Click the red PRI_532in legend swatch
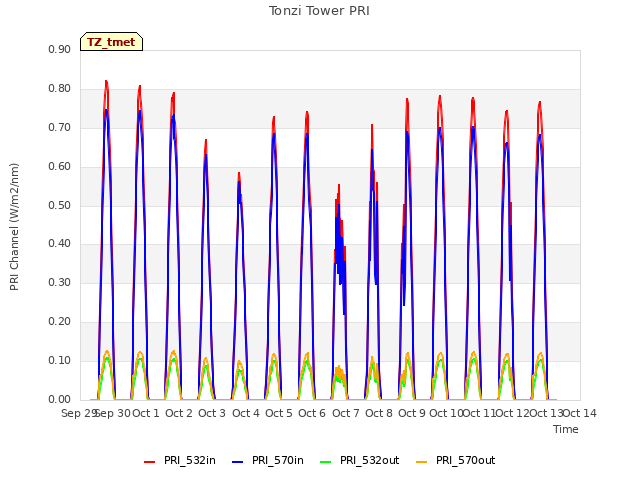 149,462
